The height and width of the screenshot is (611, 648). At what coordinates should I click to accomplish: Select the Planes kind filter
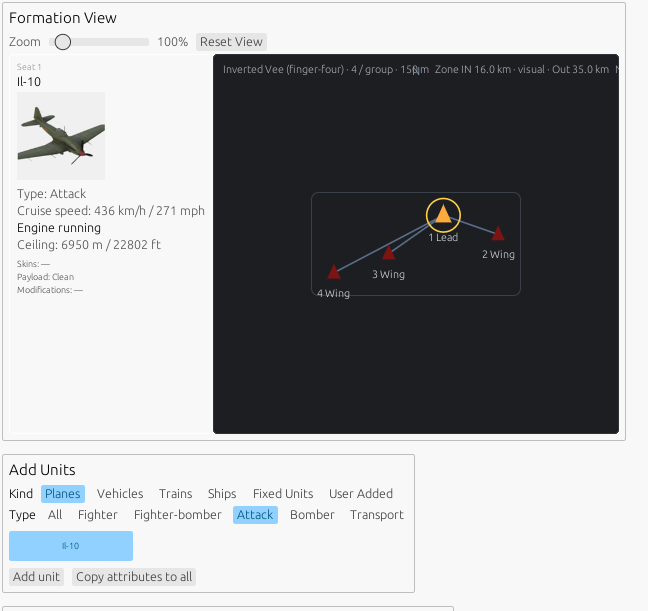63,494
